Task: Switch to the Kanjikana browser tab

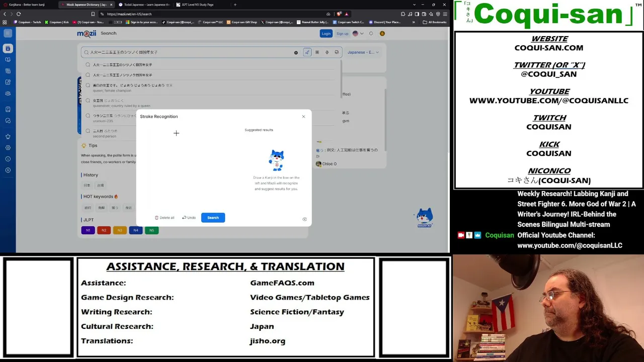Action: [x=28, y=5]
